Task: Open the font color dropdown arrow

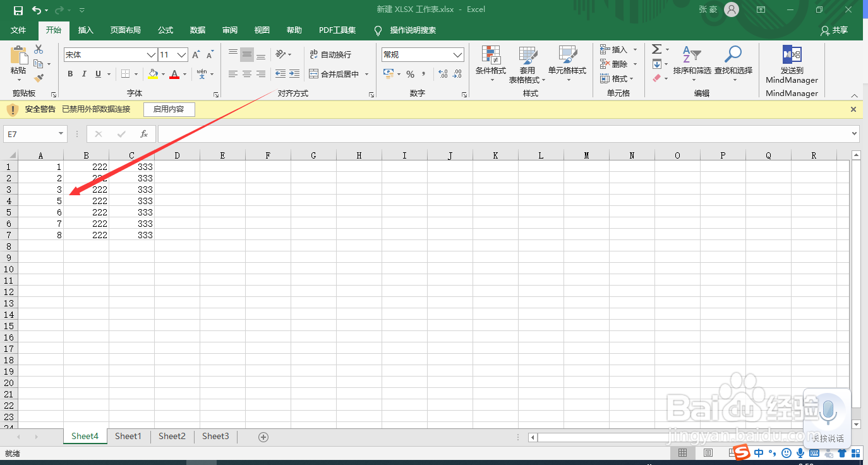Action: pos(184,75)
